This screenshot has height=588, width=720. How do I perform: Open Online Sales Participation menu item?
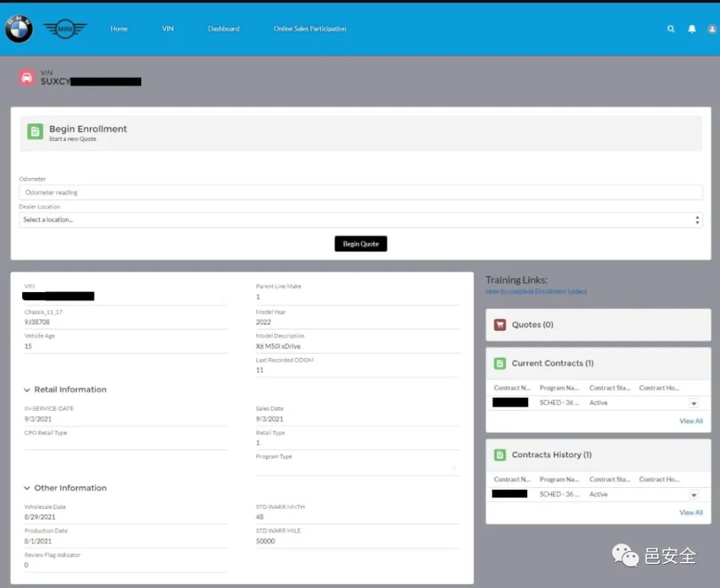click(310, 29)
